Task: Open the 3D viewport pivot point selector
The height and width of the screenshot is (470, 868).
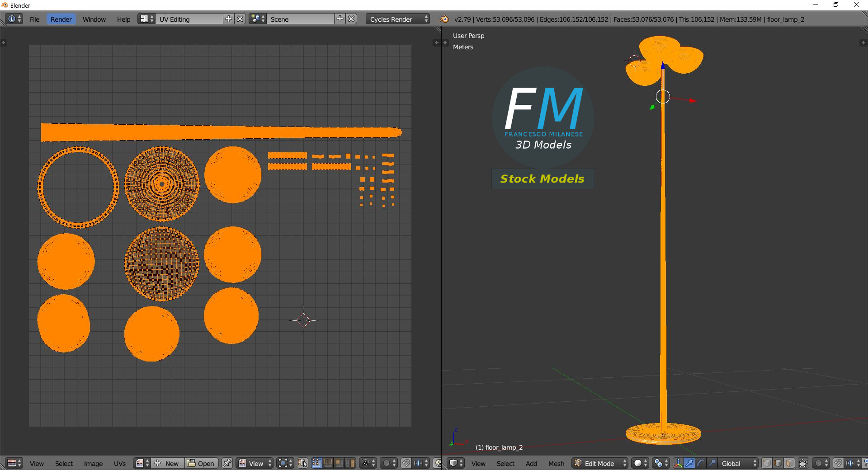Action: pos(661,463)
